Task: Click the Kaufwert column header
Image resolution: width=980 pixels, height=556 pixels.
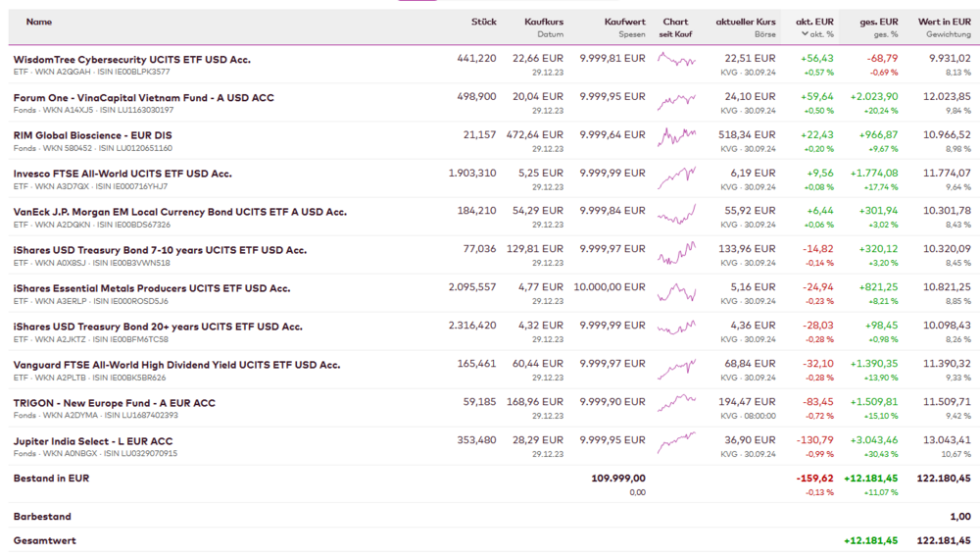Action: (x=624, y=22)
